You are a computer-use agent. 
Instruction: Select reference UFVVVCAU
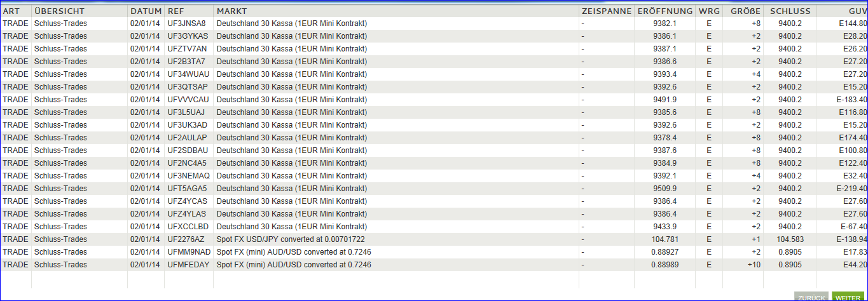[188, 100]
